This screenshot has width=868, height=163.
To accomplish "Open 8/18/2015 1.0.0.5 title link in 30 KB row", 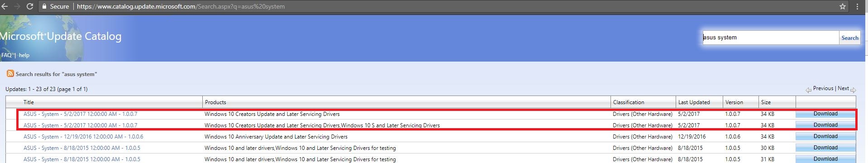I will coord(82,148).
